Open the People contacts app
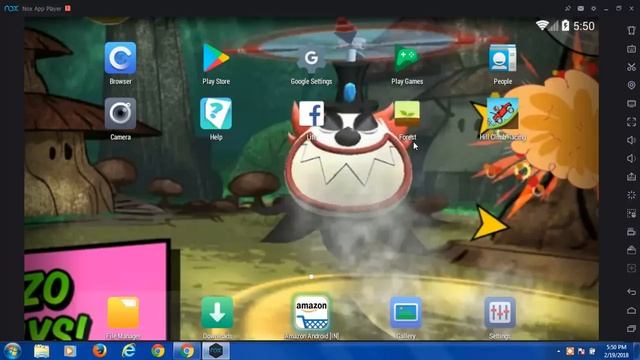This screenshot has height=360, width=640. (x=502, y=58)
